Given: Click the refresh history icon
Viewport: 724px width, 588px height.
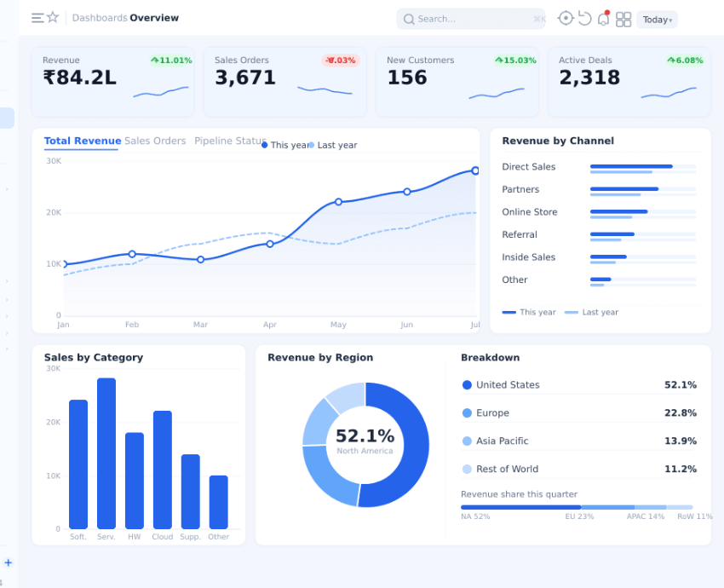Looking at the screenshot, I should coord(584,19).
